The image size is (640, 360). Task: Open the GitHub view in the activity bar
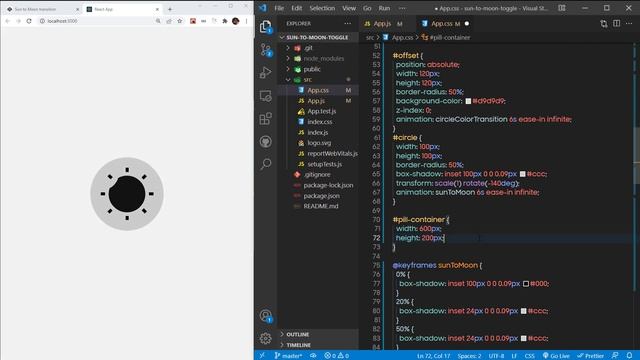click(266, 142)
